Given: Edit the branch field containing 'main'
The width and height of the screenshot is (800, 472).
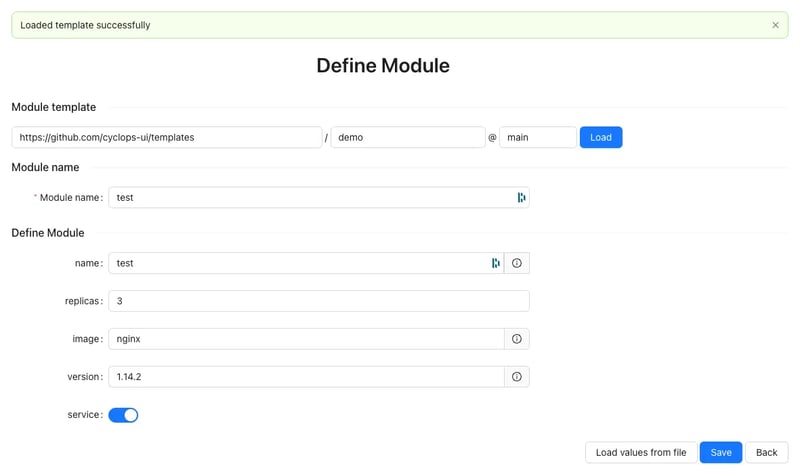Looking at the screenshot, I should [537, 137].
